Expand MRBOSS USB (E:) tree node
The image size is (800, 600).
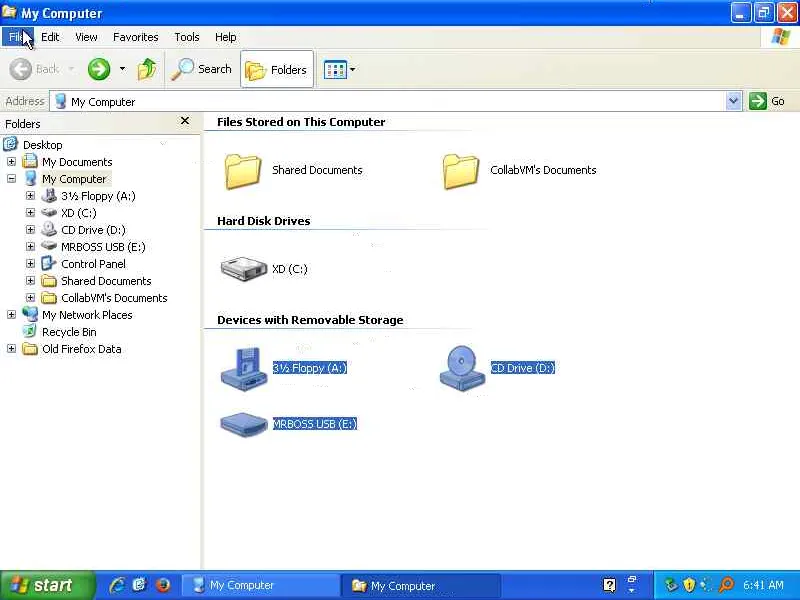(30, 247)
